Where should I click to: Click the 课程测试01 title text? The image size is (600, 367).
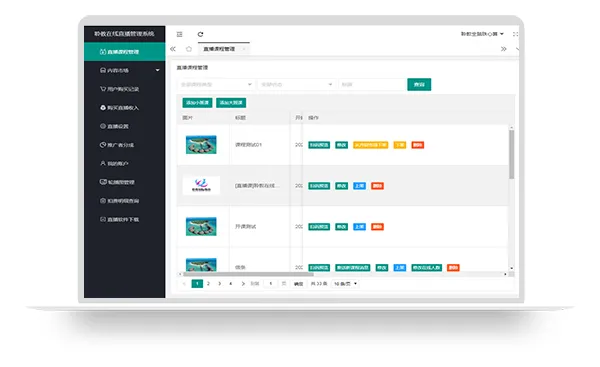(248, 145)
